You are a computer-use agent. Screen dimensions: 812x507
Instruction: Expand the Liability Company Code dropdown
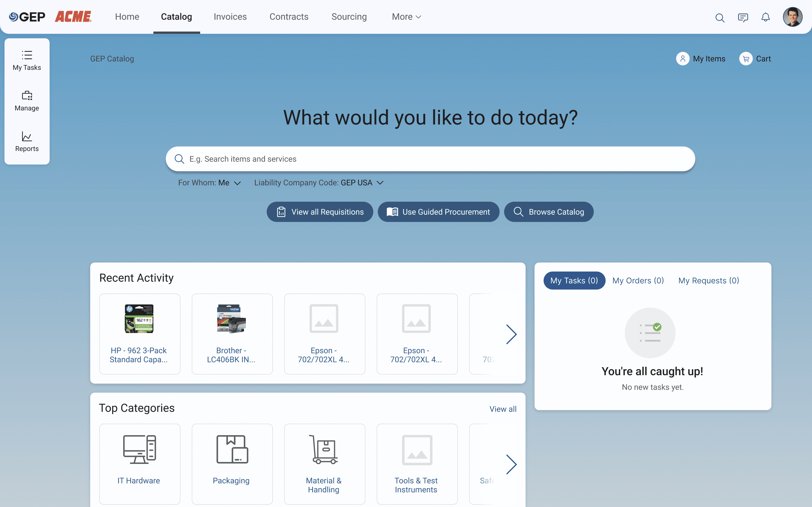pyautogui.click(x=318, y=183)
